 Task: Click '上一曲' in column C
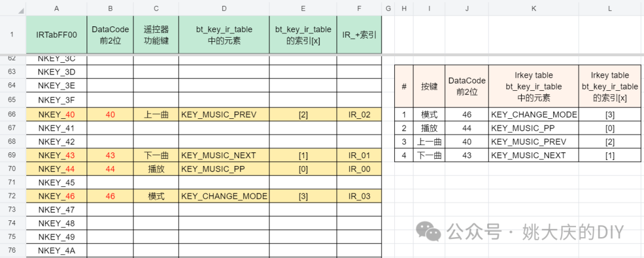[156, 115]
